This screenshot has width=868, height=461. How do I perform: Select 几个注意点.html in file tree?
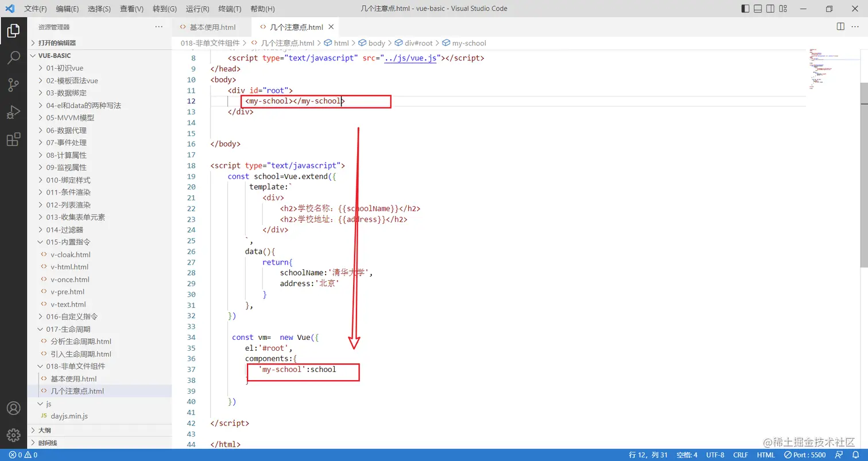click(x=100, y=391)
